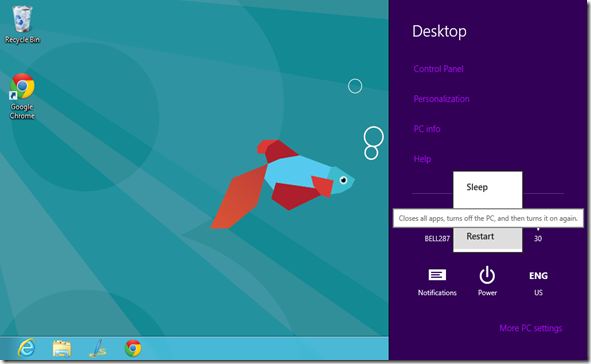Click the Power icon in Settings

(x=487, y=281)
